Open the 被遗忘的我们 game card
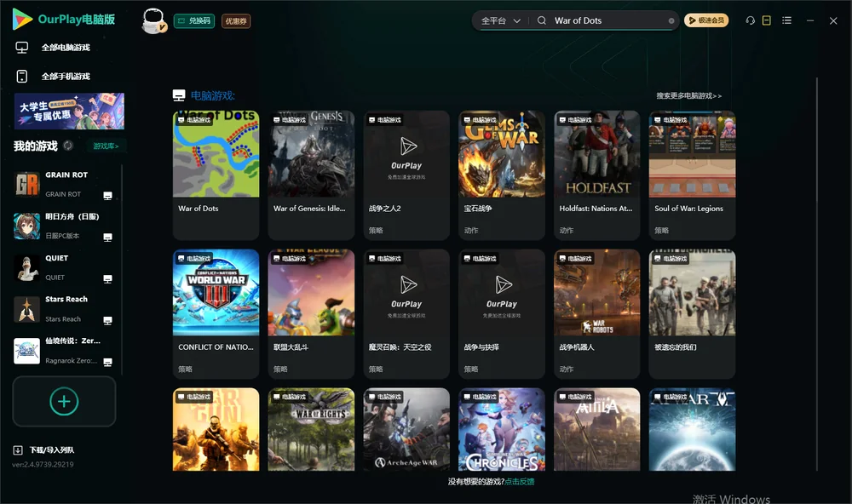This screenshot has width=852, height=504. [x=692, y=314]
